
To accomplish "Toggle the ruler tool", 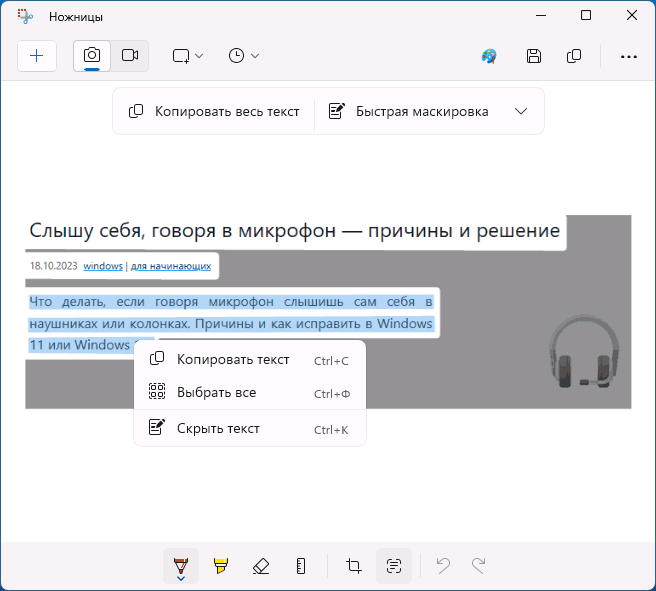I will (x=301, y=566).
